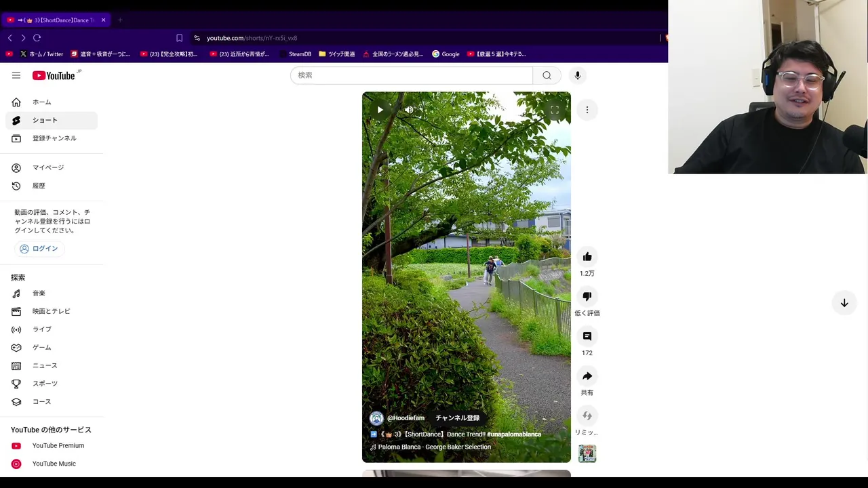Select ショート in the sidebar
868x488 pixels.
52,120
